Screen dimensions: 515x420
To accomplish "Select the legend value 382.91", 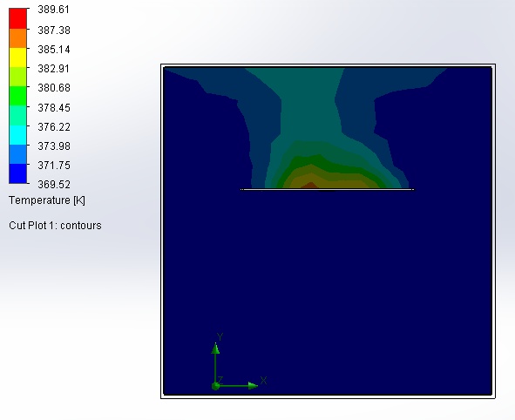I will pos(53,69).
